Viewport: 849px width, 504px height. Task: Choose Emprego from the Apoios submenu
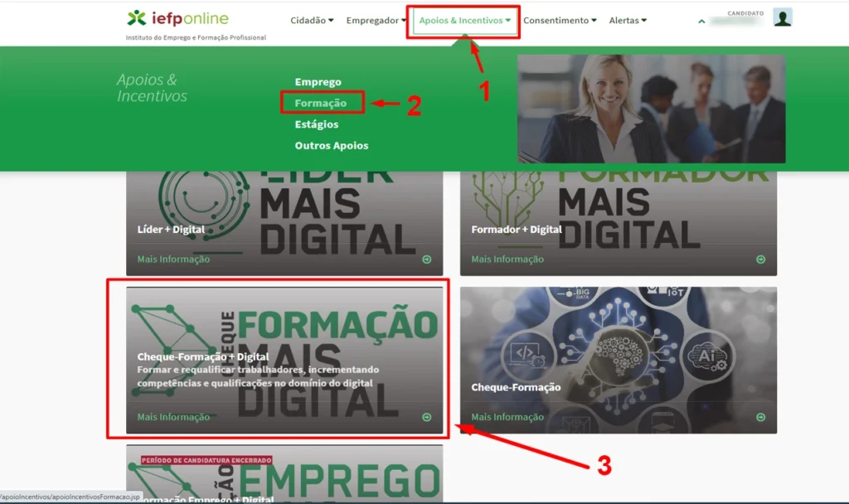point(318,82)
